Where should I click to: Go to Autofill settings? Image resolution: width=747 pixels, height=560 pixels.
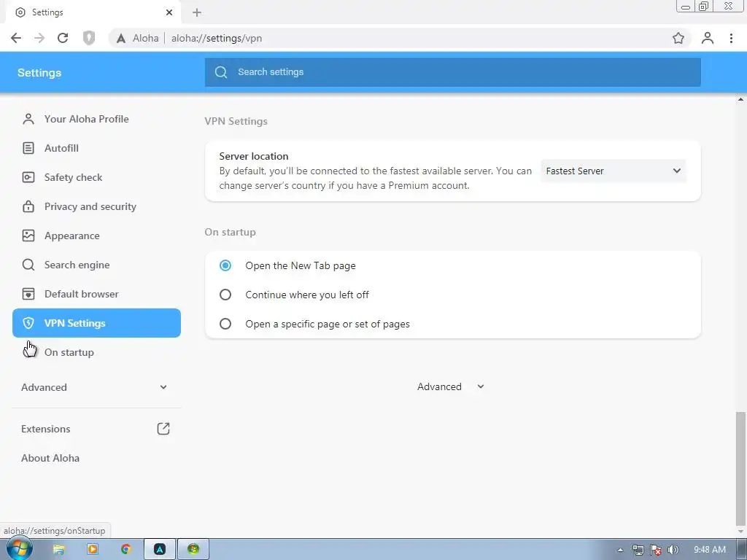97,148
